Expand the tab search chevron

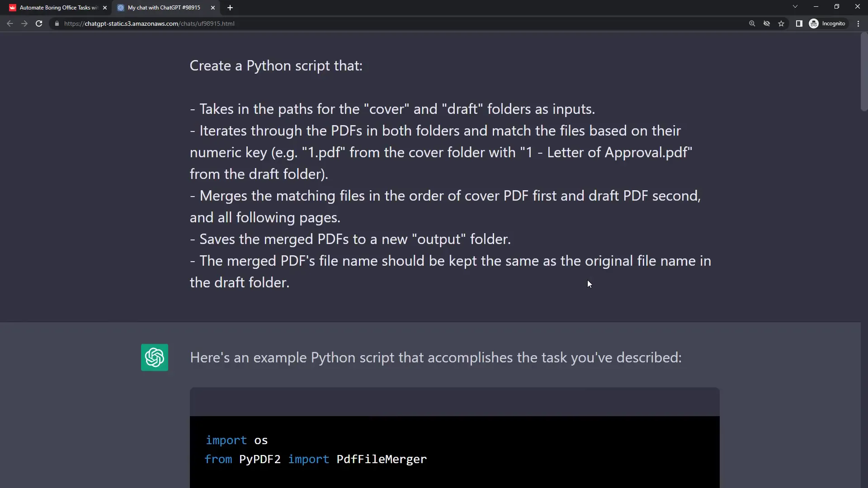coord(795,7)
